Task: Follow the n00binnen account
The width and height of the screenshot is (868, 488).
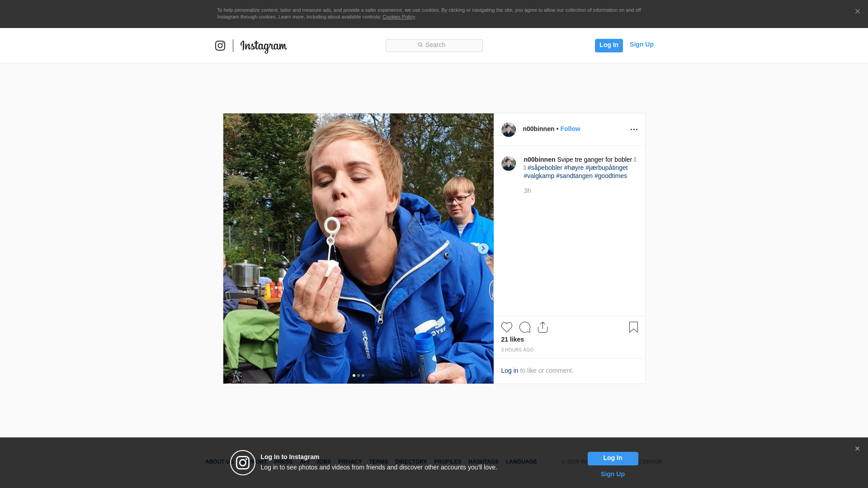Action: pos(570,129)
